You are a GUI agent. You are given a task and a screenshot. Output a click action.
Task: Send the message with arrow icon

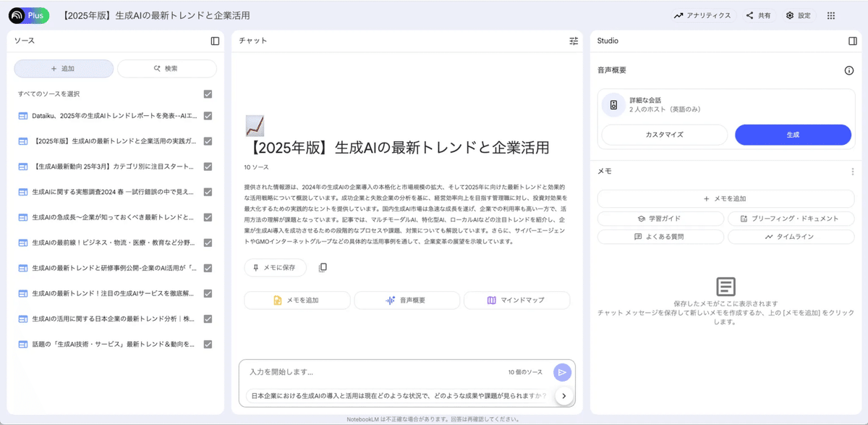coord(562,372)
